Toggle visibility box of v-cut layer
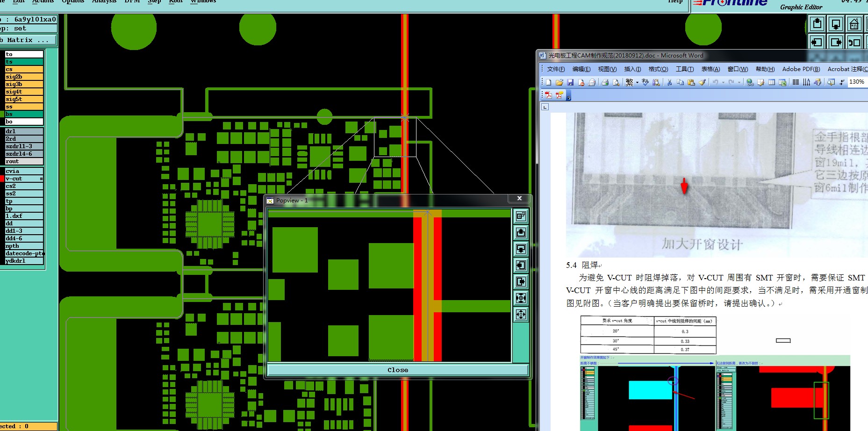The width and height of the screenshot is (868, 431). coord(2,179)
